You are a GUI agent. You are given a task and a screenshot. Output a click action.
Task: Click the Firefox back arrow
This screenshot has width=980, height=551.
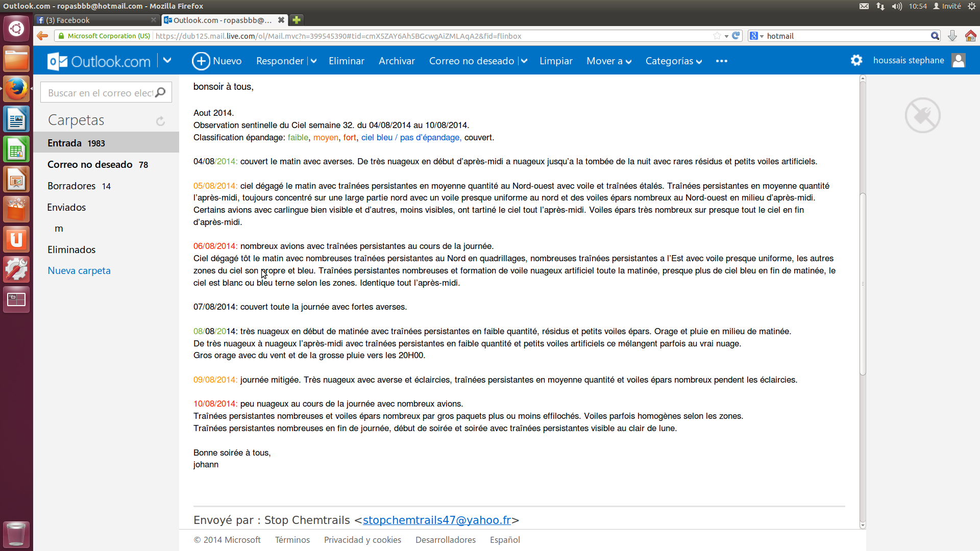tap(42, 36)
